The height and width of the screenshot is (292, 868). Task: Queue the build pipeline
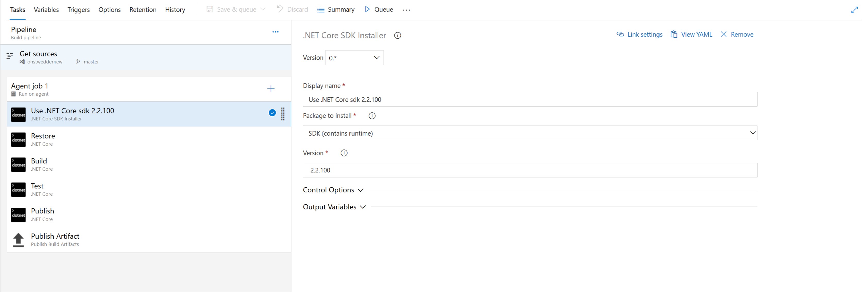pos(379,10)
